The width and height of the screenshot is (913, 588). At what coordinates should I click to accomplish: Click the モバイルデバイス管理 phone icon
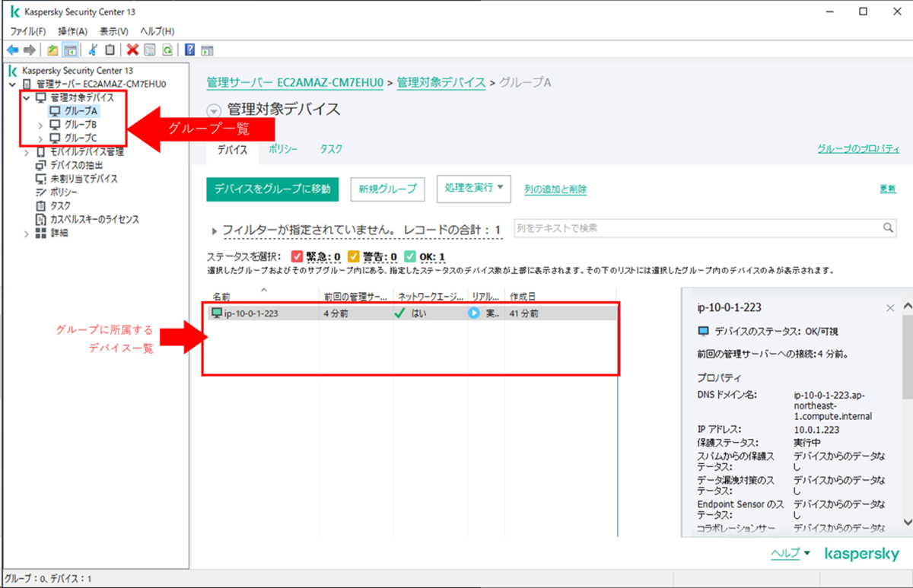click(x=41, y=151)
